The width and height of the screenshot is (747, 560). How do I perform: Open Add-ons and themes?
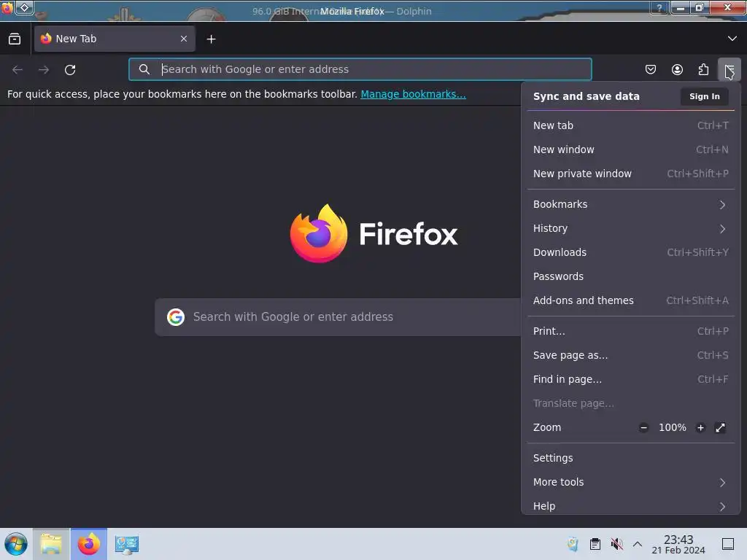(x=631, y=300)
